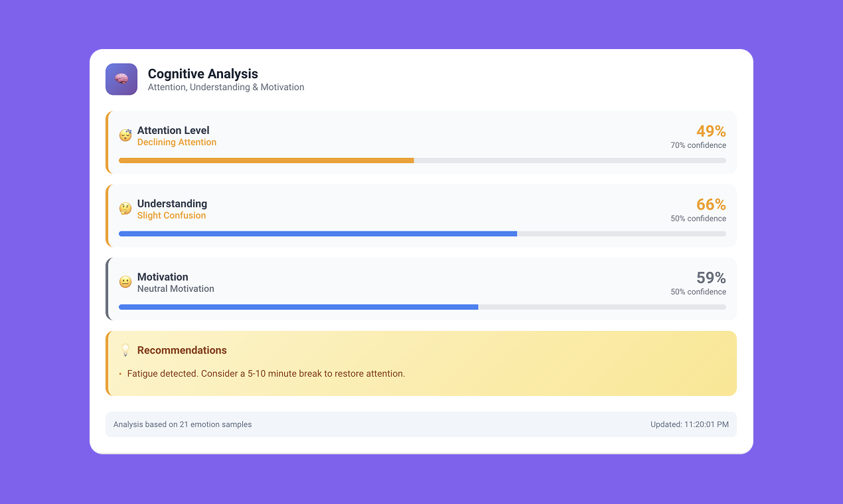Click the Fatigue detected recommendation text
Viewport: 843px width, 504px height.
266,373
